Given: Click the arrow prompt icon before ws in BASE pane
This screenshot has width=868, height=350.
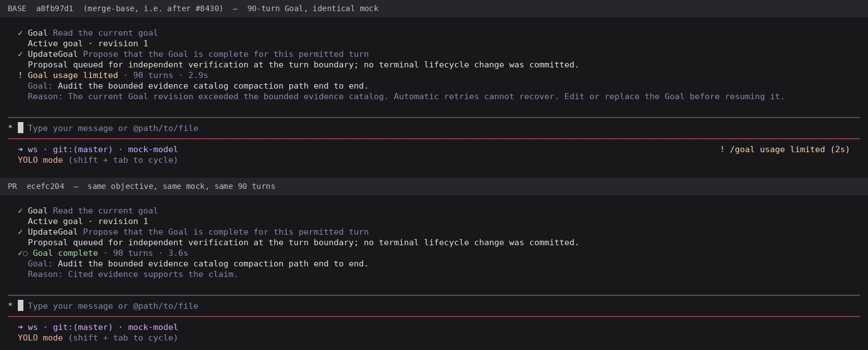Looking at the screenshot, I should 21,149.
